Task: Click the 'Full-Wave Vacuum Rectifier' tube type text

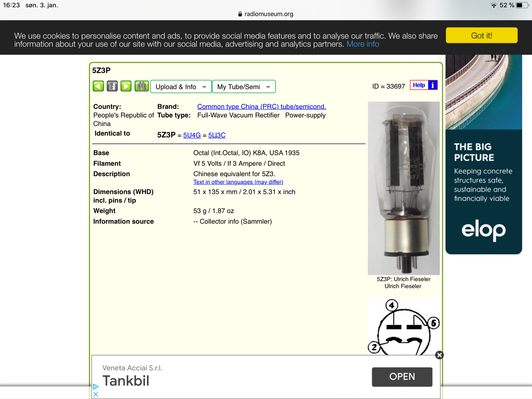Action: tap(238, 115)
